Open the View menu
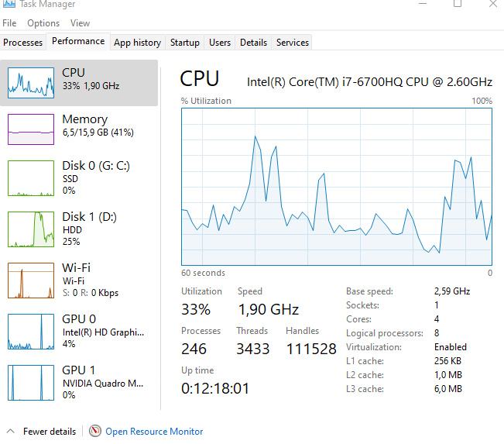The height and width of the screenshot is (444, 504). [x=80, y=23]
